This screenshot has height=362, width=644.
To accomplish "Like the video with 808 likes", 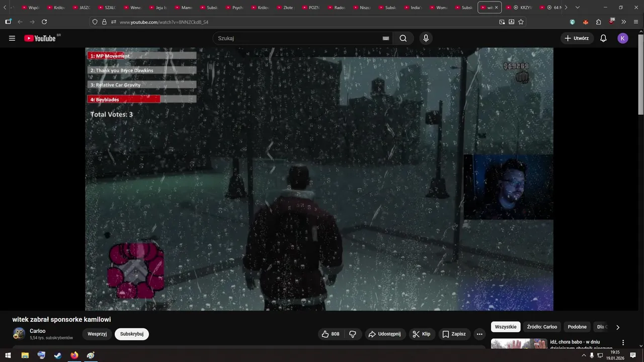I will 331,334.
